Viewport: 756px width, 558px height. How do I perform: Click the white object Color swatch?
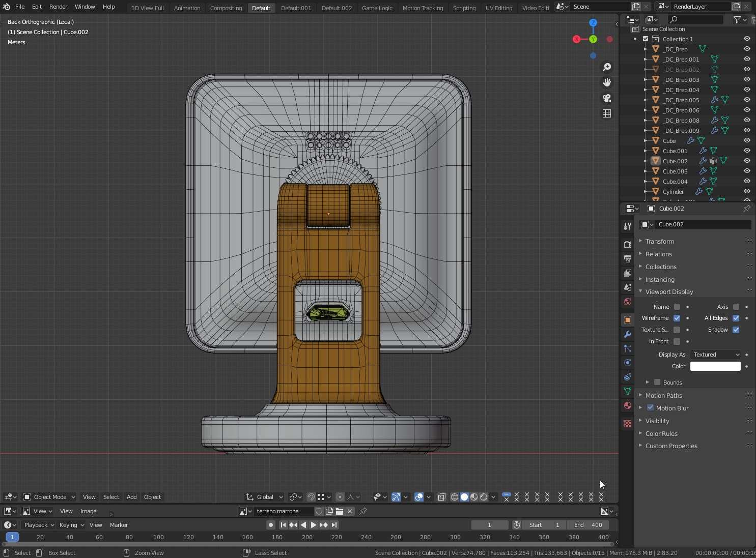[x=715, y=366]
